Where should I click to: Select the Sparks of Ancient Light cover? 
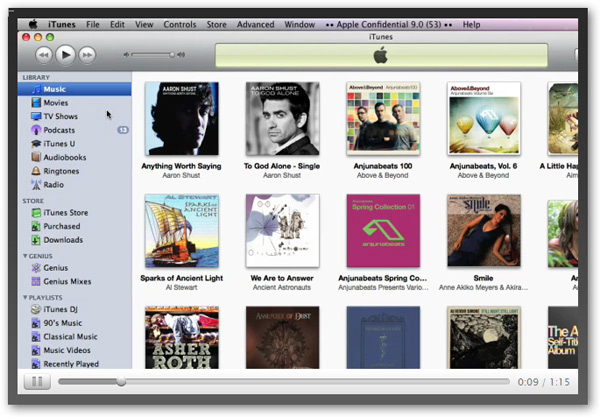coord(182,231)
